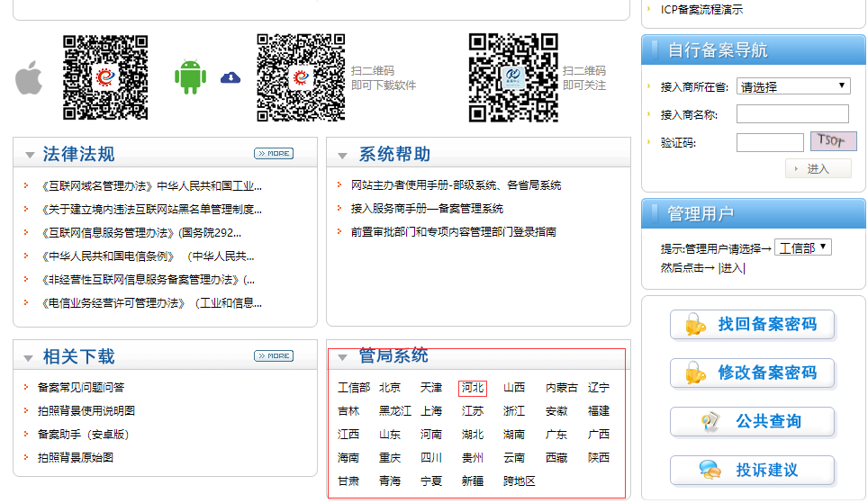The image size is (868, 503).
Task: Open the 工信部 management user dropdown
Action: click(x=803, y=247)
